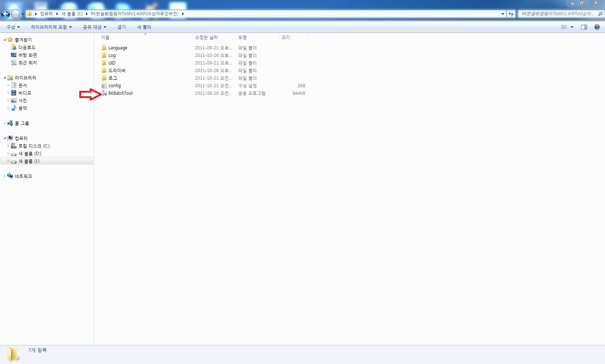Select the UID folder icon
The height and width of the screenshot is (364, 605).
coord(104,63)
